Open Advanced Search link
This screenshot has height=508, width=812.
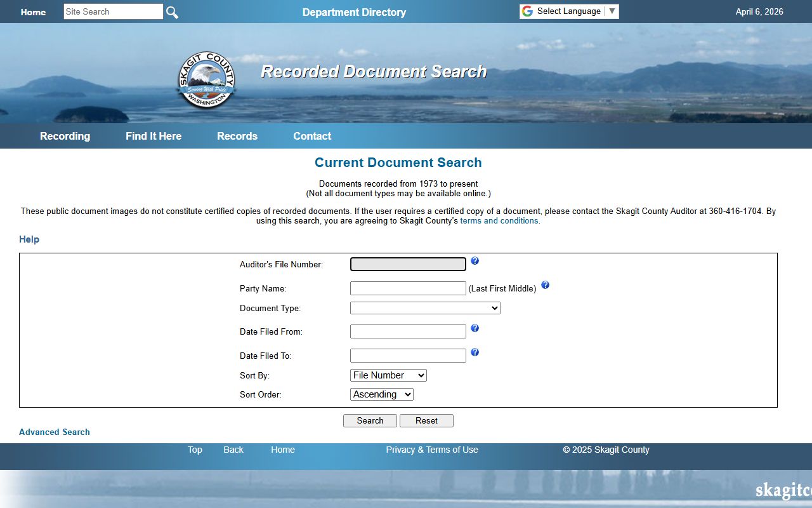(55, 432)
